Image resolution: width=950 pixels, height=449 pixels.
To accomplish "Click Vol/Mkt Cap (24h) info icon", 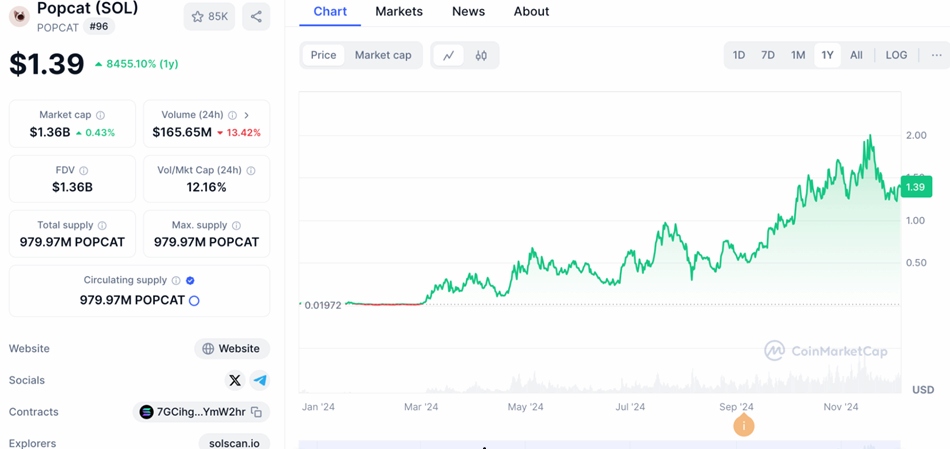I will click(251, 171).
